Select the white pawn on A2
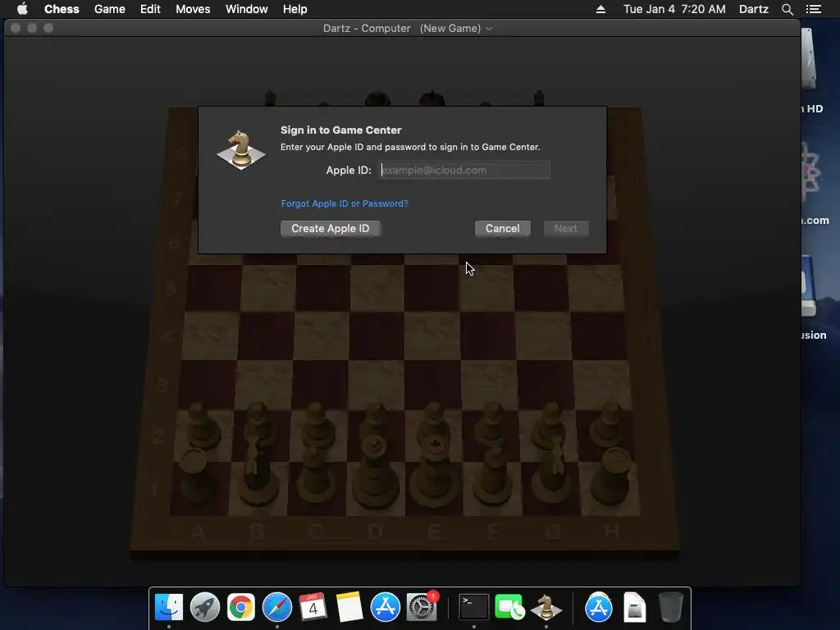This screenshot has height=630, width=840. [200, 426]
